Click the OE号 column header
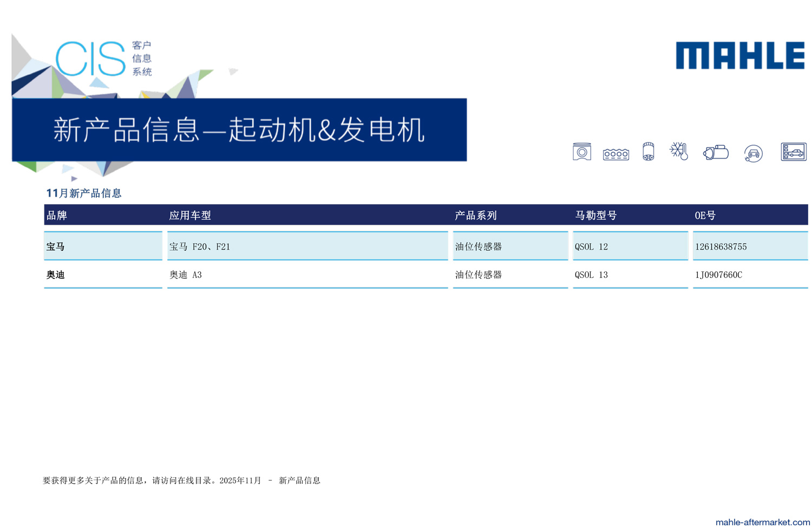Viewport: 812px width, 527px height. 705,216
